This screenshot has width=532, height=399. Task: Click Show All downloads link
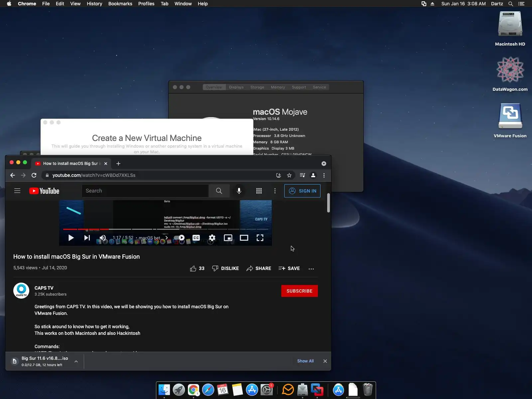(305, 361)
